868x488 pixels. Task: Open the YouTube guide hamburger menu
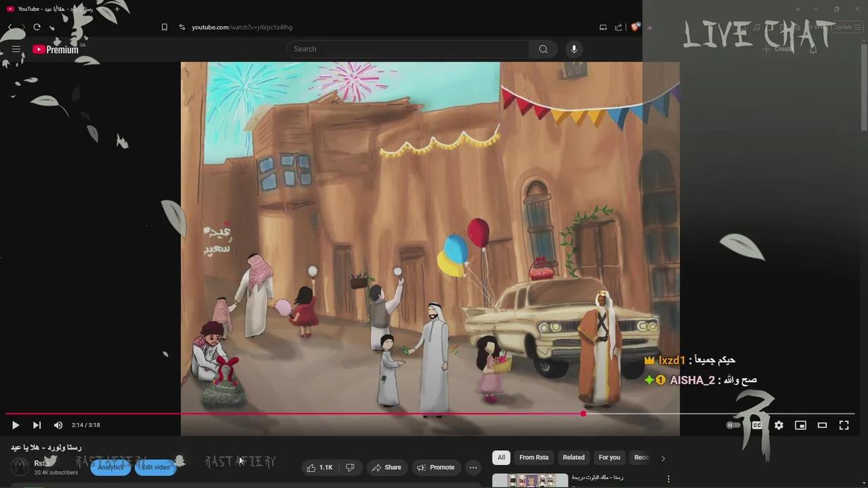point(16,49)
